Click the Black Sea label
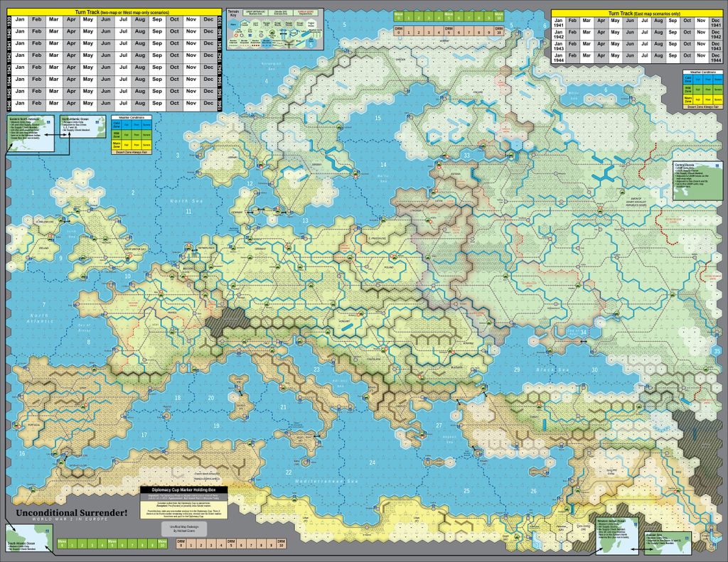Screen dimensions: 728x562 552,370
